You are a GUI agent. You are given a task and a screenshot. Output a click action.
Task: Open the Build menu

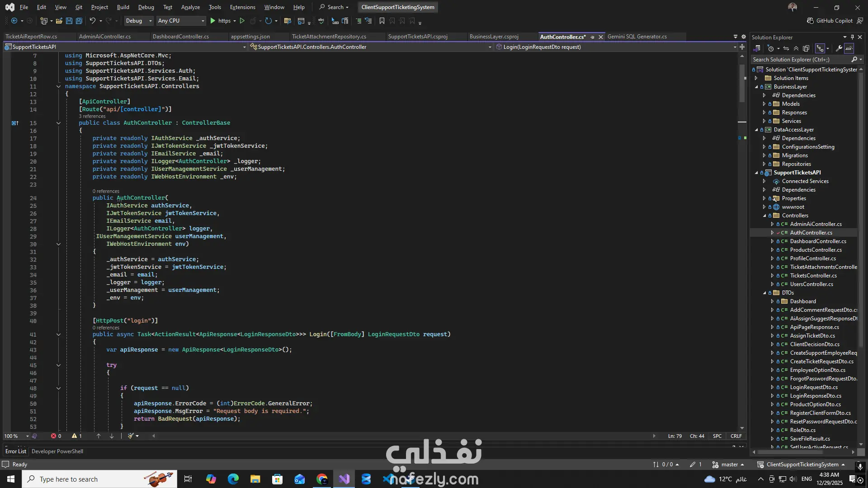tap(123, 7)
